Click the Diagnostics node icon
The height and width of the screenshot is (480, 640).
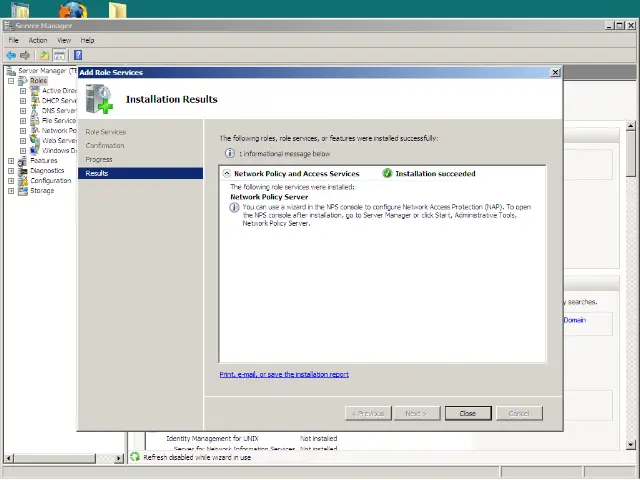[x=23, y=171]
